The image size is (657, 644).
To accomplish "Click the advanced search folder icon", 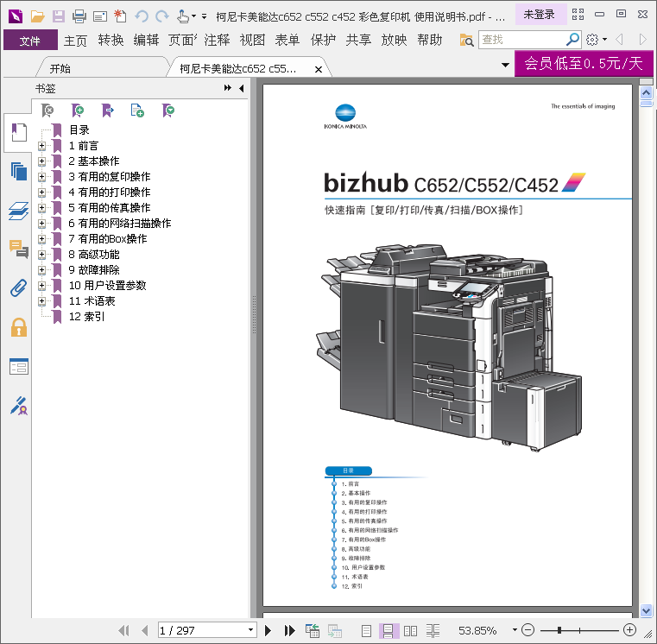I will pyautogui.click(x=466, y=41).
